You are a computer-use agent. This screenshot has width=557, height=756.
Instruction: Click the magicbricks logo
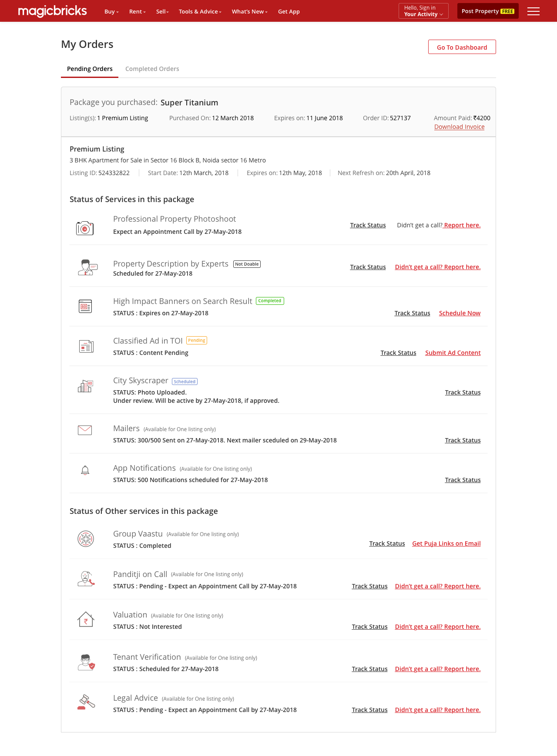pos(52,11)
